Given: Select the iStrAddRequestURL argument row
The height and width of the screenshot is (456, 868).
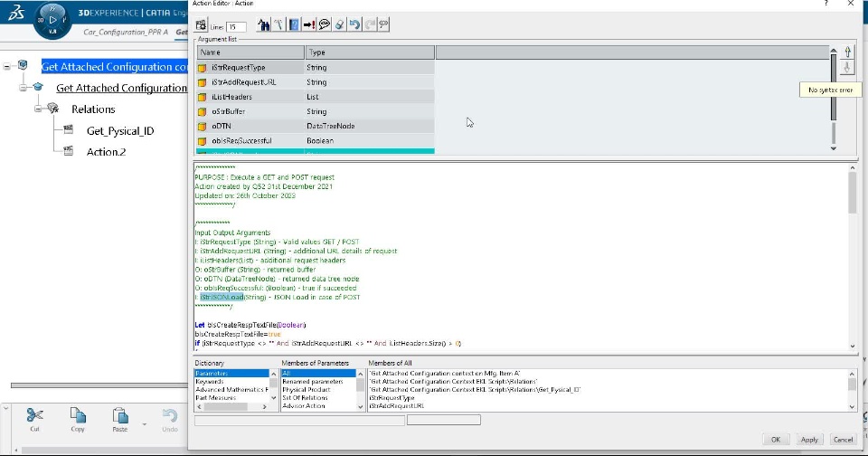Looking at the screenshot, I should click(x=316, y=82).
